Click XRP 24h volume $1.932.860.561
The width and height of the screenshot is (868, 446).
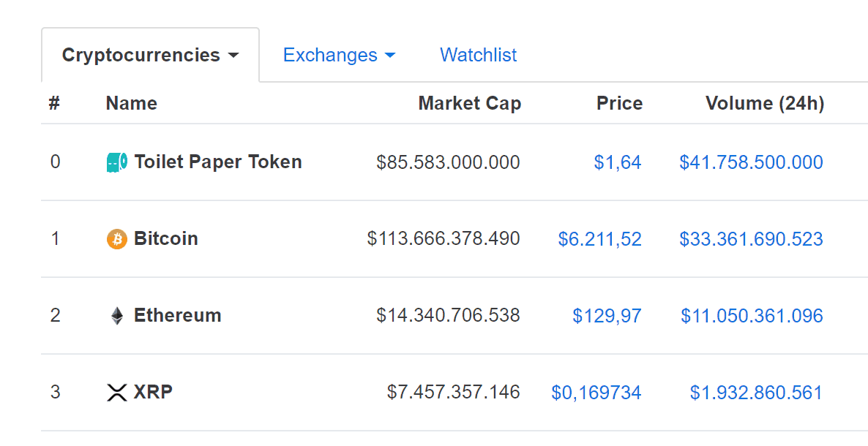(756, 393)
